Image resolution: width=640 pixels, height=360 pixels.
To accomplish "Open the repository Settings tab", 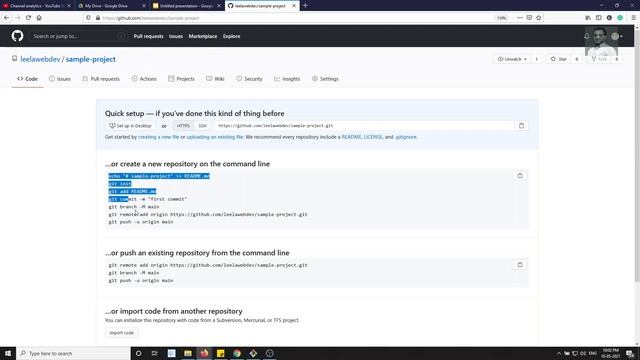I will tap(325, 79).
